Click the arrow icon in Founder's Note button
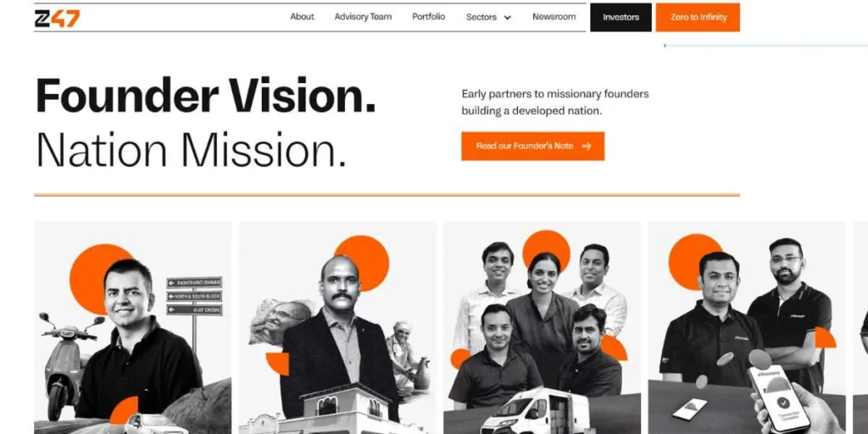868x434 pixels. click(587, 146)
